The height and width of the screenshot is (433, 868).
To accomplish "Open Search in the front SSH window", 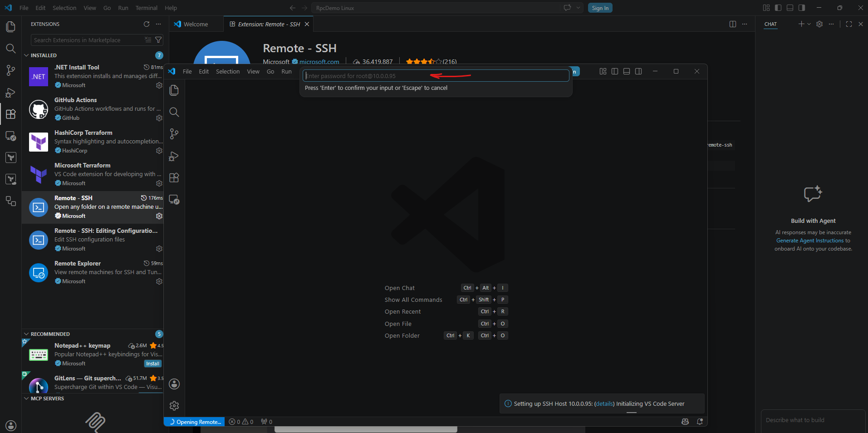I will click(x=174, y=112).
